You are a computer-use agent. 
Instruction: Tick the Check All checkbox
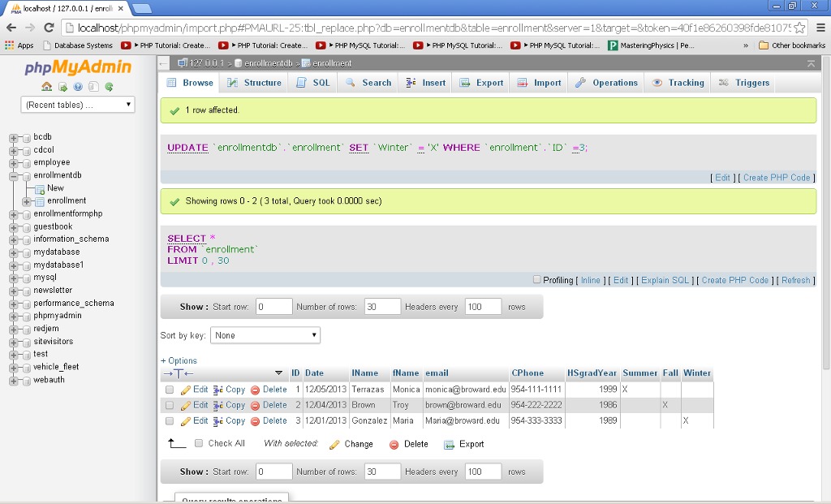click(197, 443)
